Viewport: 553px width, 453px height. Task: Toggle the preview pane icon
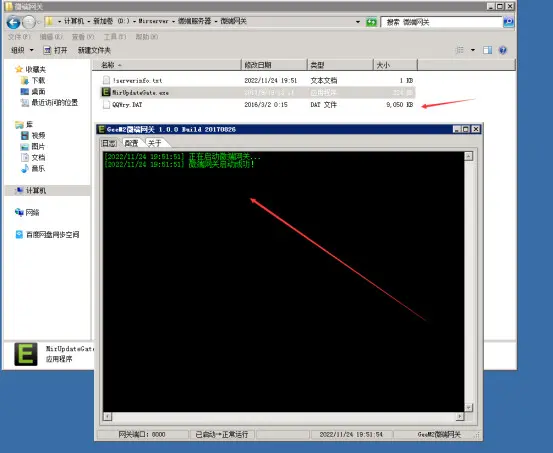coord(487,50)
